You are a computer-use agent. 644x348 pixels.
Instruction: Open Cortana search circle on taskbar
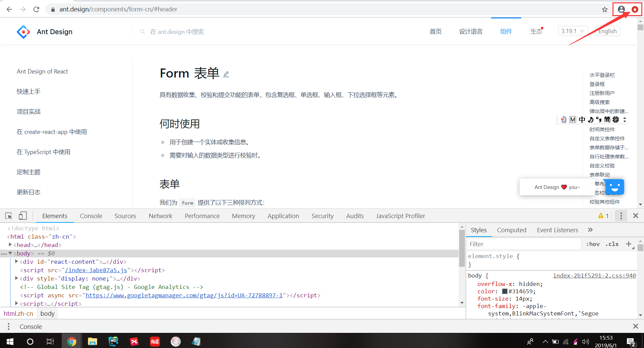tap(30, 342)
